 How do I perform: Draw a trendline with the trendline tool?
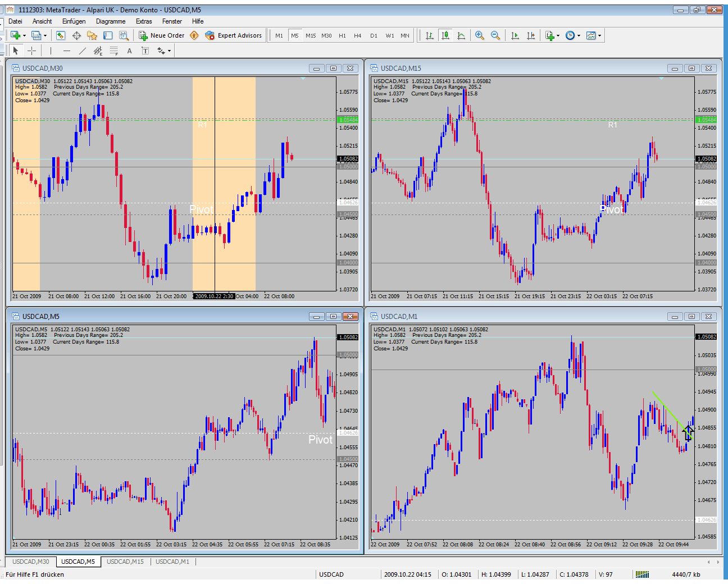(83, 51)
